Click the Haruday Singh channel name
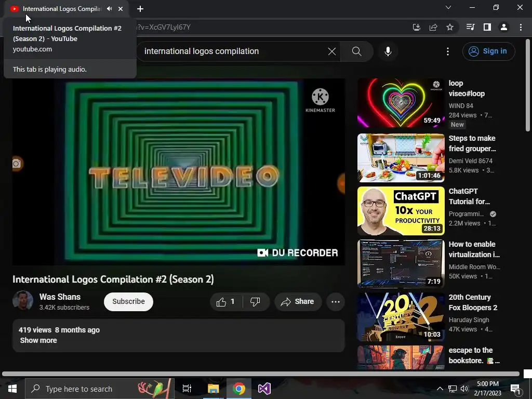 (x=469, y=320)
